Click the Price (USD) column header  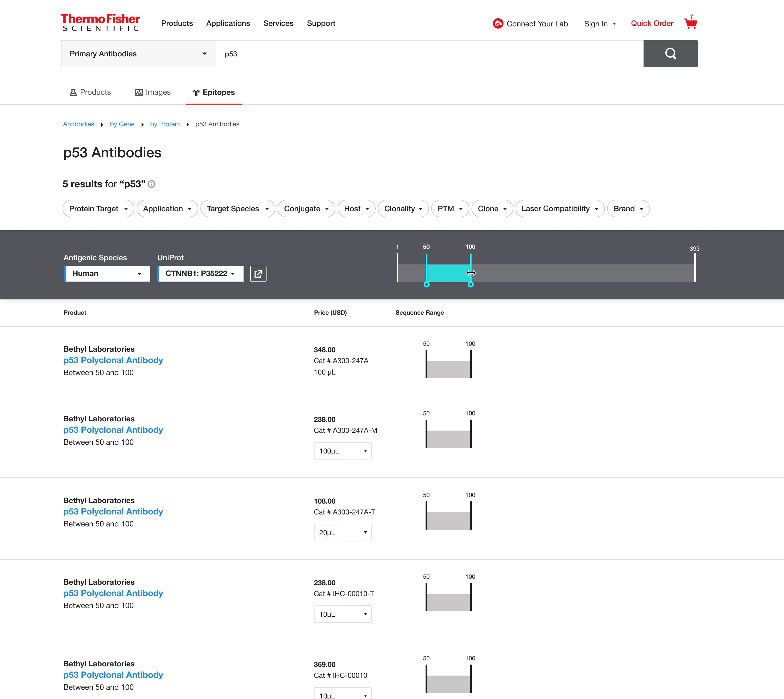(x=330, y=313)
